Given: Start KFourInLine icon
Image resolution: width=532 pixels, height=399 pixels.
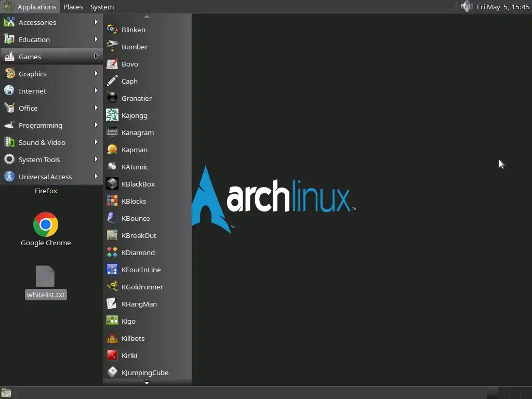Looking at the screenshot, I should point(112,270).
